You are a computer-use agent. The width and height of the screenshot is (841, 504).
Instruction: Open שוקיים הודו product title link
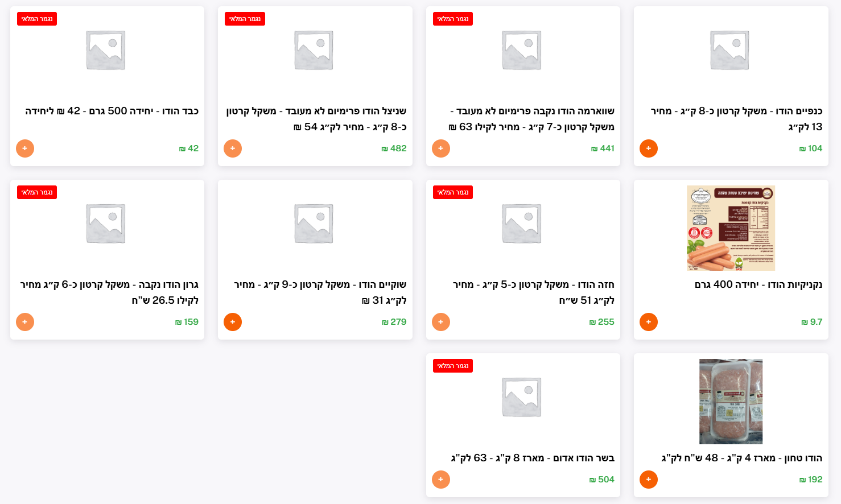click(x=320, y=292)
